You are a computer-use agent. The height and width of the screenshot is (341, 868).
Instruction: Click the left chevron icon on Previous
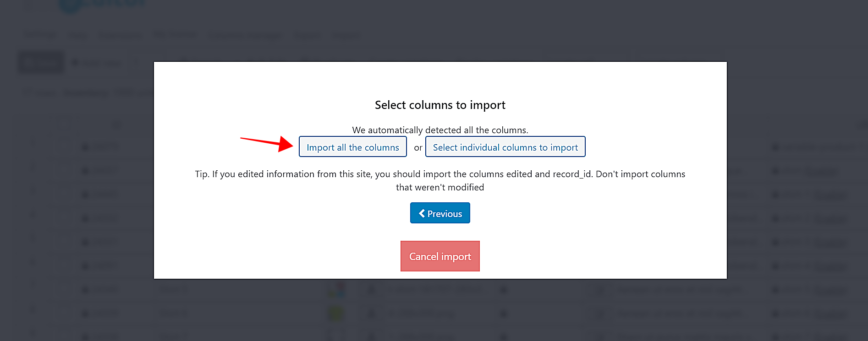coord(422,213)
